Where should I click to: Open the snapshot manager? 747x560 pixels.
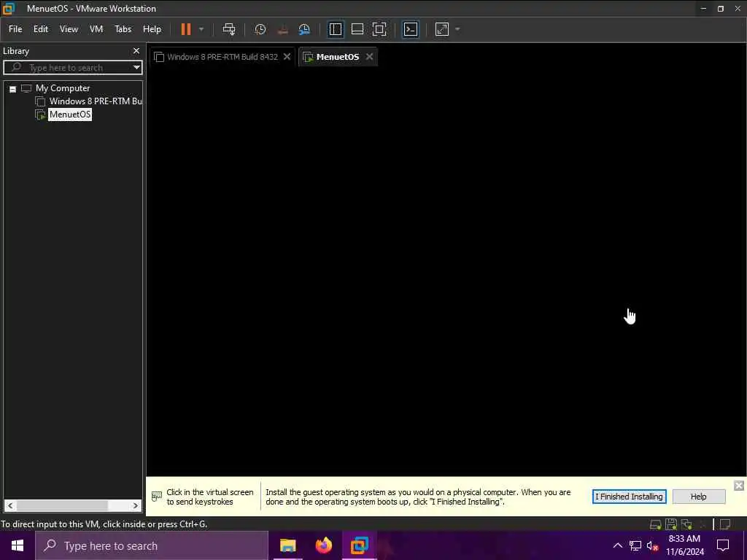pyautogui.click(x=304, y=29)
